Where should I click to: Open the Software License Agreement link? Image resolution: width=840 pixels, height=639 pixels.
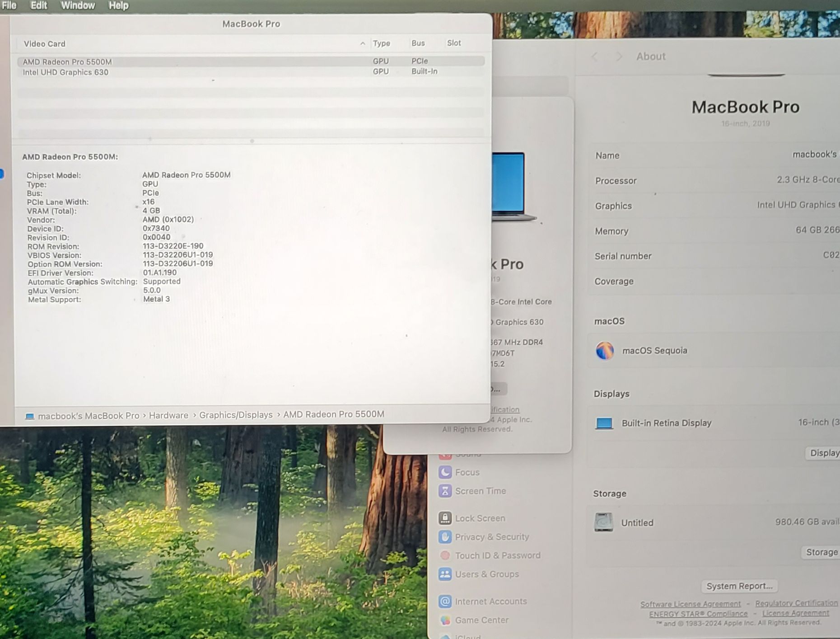coord(690,604)
